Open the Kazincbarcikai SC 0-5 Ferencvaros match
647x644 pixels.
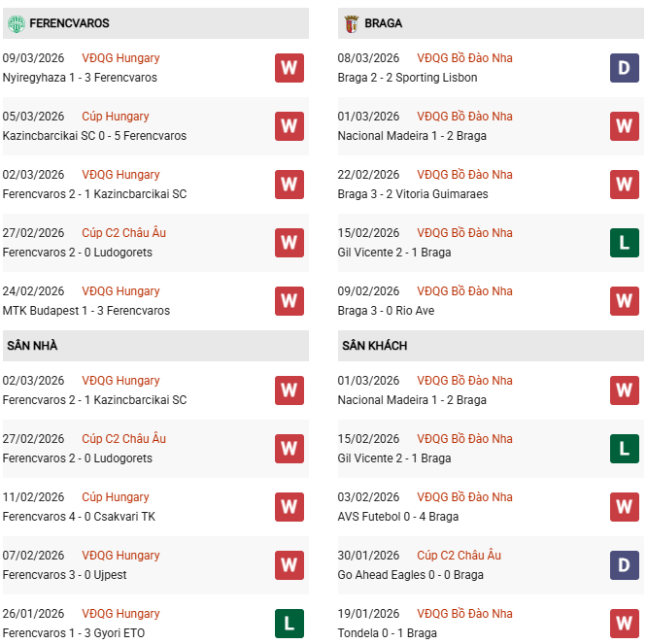click(94, 136)
